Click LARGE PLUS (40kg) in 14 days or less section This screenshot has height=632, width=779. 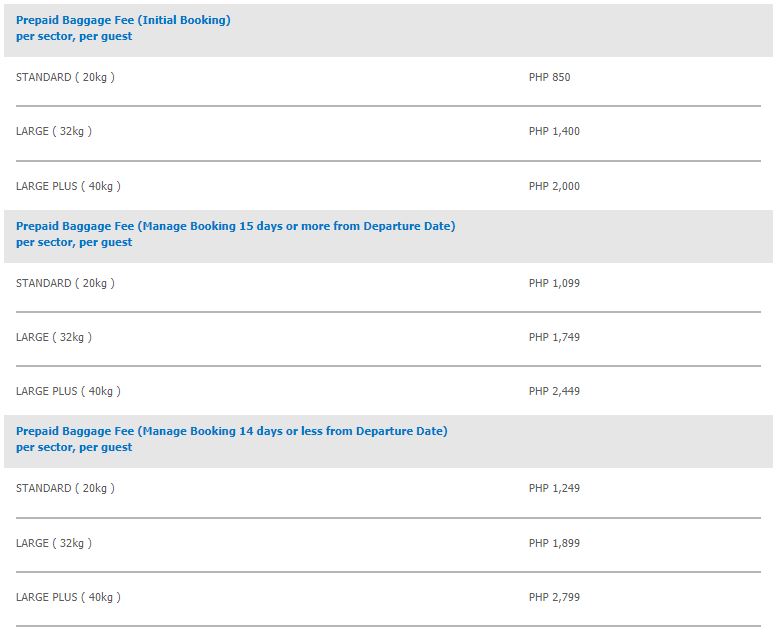pyautogui.click(x=68, y=597)
